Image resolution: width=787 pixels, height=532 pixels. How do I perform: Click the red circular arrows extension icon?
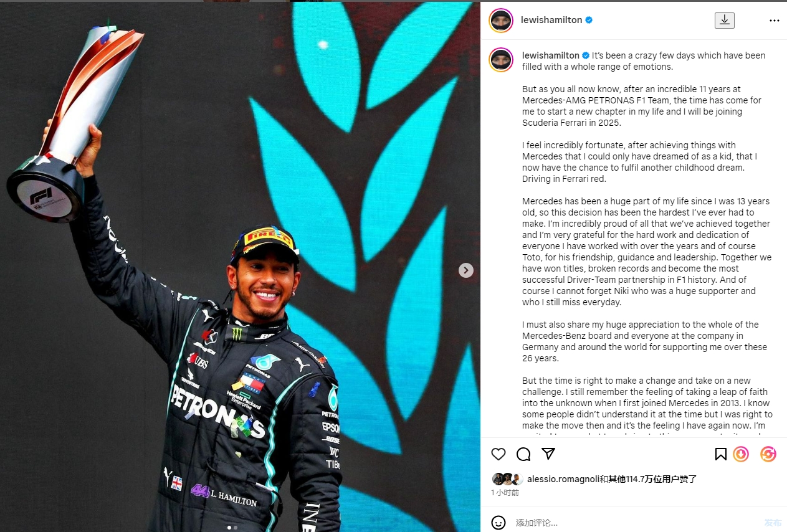coord(768,454)
